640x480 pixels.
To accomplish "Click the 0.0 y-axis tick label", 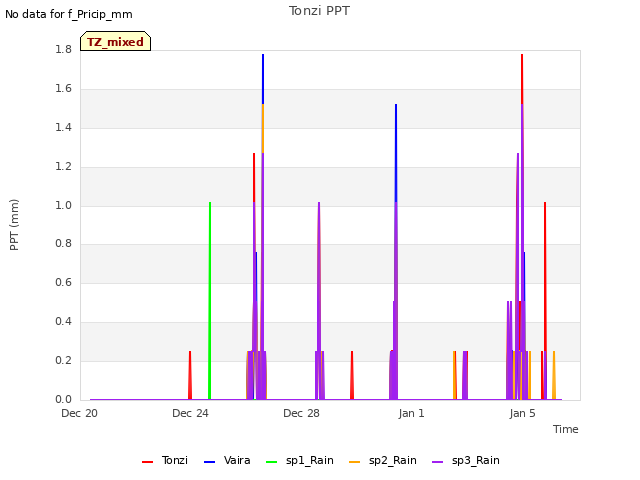I will coord(63,399).
